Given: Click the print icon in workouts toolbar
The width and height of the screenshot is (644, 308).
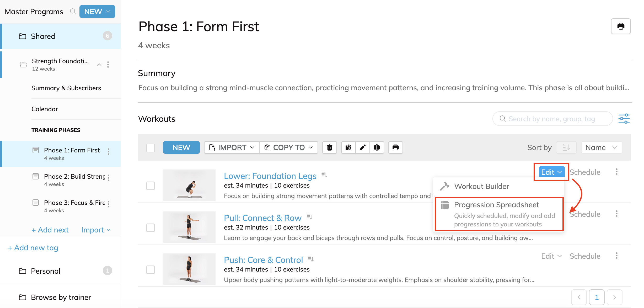Looking at the screenshot, I should tap(396, 147).
